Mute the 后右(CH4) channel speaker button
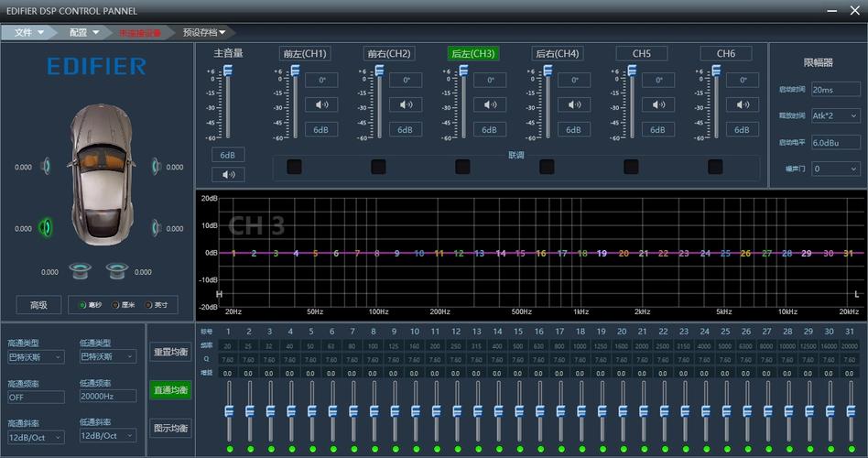 click(x=573, y=104)
